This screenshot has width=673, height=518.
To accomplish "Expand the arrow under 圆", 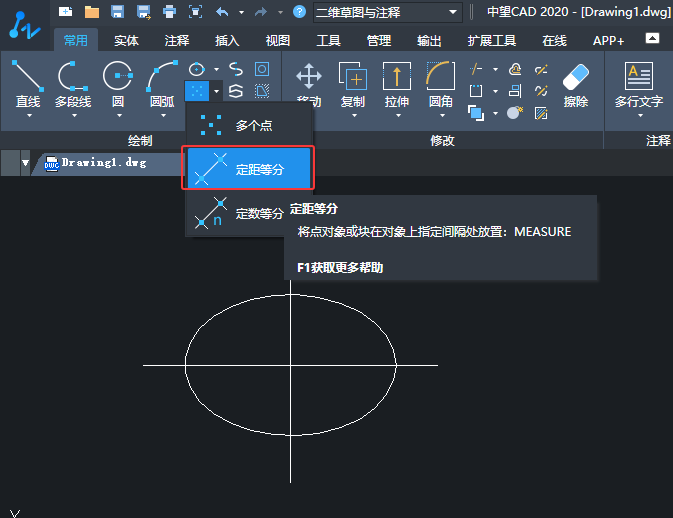I will coord(119,115).
